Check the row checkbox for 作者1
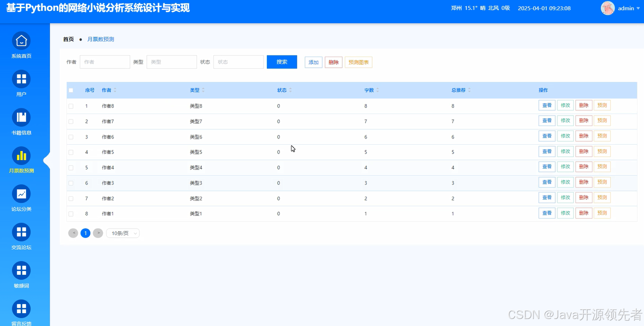This screenshot has width=644, height=326. click(71, 214)
